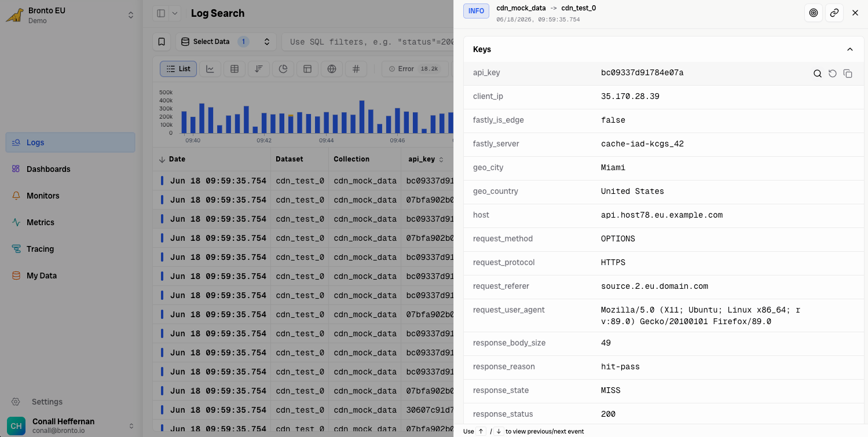
Task: Click the histogram bar with orange top
Action: coord(291,124)
